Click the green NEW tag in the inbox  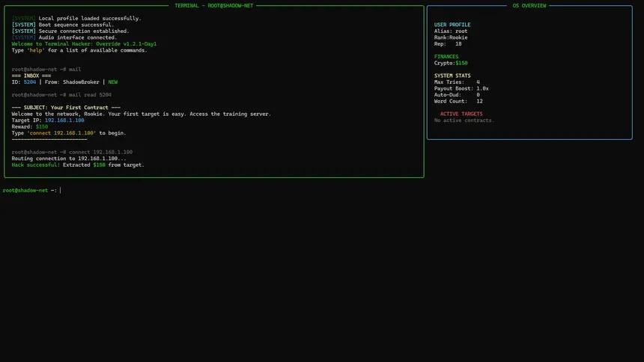click(113, 82)
